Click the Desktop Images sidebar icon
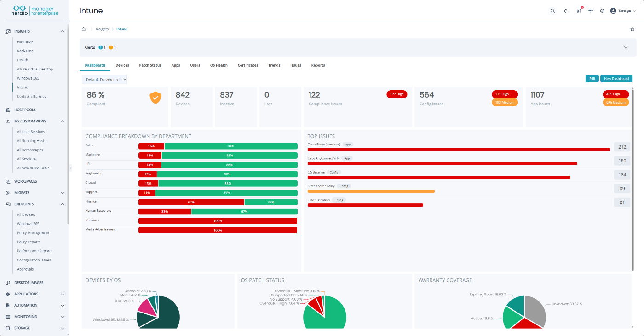The image size is (644, 336). (x=8, y=283)
